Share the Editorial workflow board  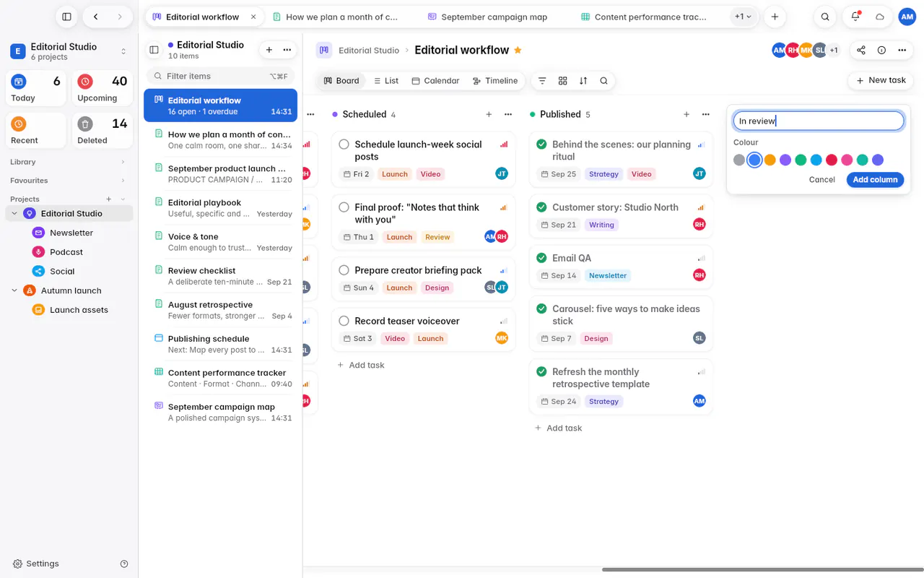tap(861, 50)
